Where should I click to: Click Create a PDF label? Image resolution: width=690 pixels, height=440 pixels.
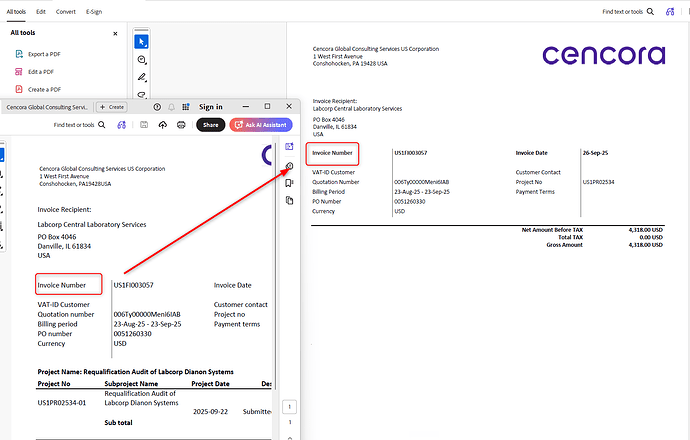tap(44, 89)
